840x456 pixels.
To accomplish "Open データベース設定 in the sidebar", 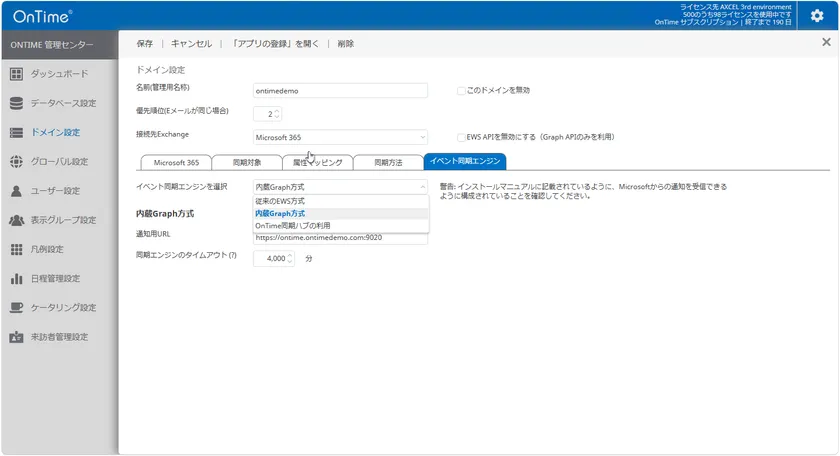I will [63, 103].
